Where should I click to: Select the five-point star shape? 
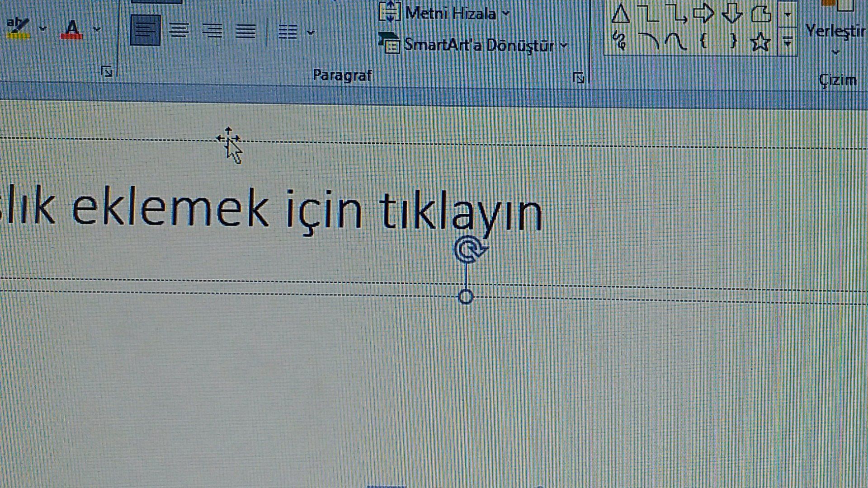(760, 42)
